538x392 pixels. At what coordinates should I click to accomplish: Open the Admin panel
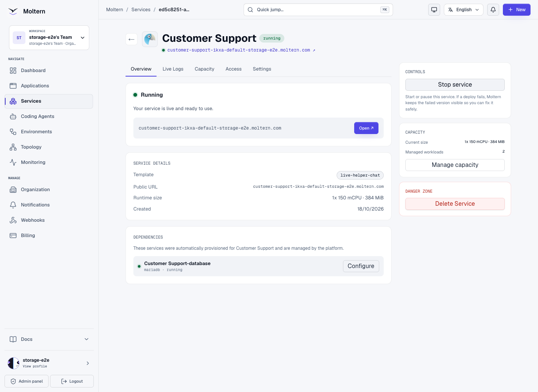pyautogui.click(x=27, y=381)
